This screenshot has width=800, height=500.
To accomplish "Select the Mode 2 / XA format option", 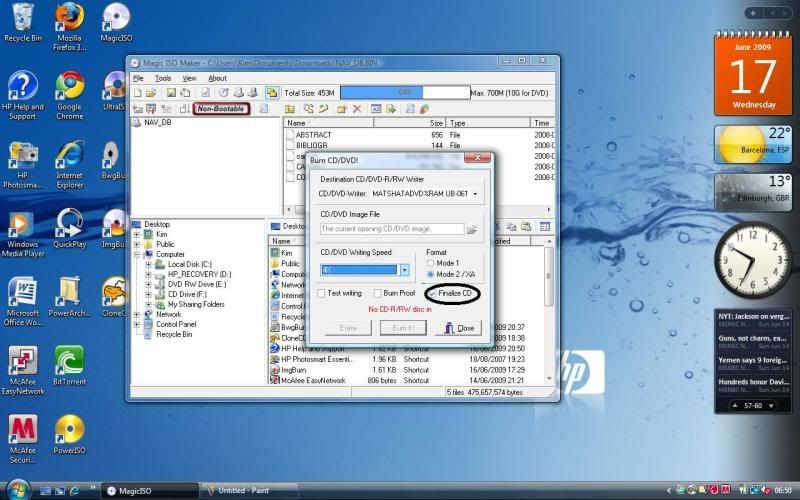I will click(x=431, y=274).
